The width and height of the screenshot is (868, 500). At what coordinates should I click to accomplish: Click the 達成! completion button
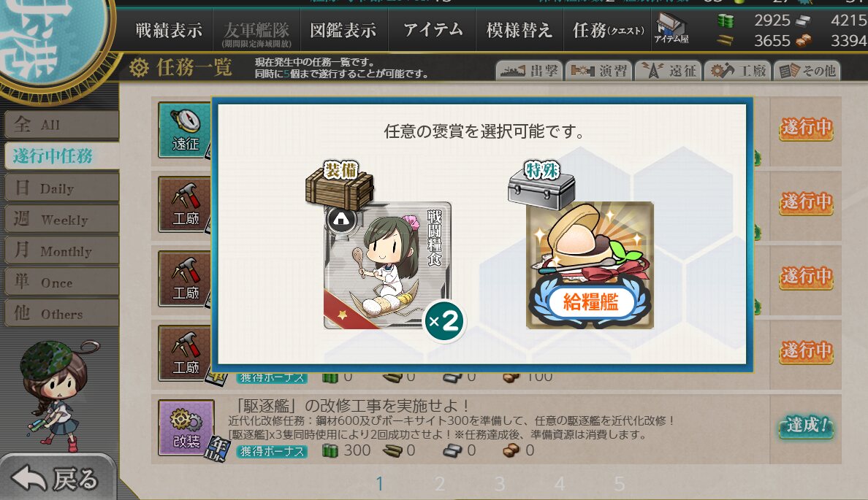pyautogui.click(x=806, y=426)
